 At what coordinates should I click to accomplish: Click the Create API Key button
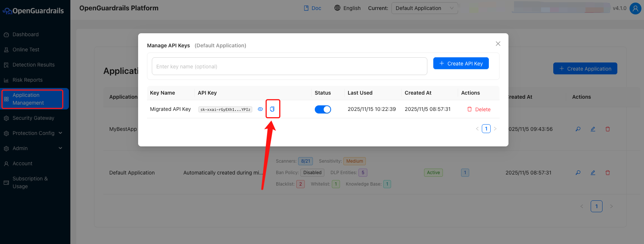(x=461, y=64)
